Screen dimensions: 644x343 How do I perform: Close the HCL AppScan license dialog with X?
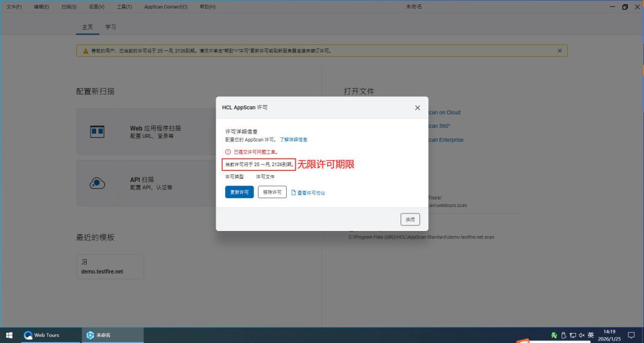(x=417, y=108)
